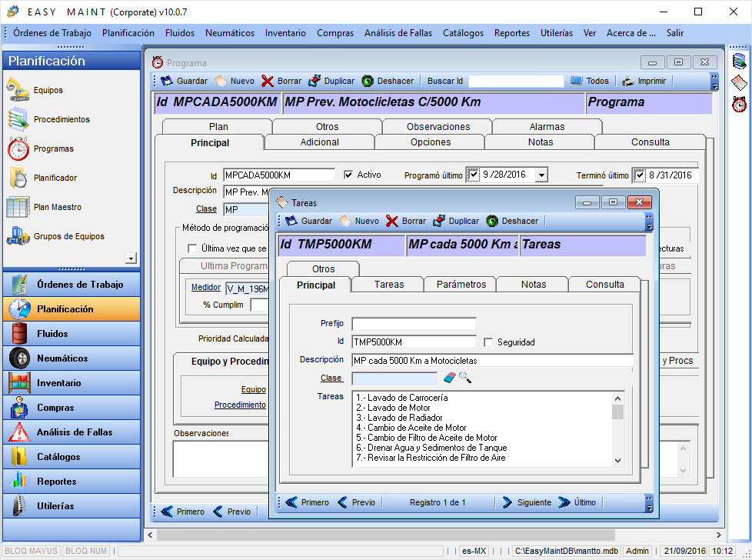Click the Todos button in the Programa toolbar
752x560 pixels.
[592, 81]
